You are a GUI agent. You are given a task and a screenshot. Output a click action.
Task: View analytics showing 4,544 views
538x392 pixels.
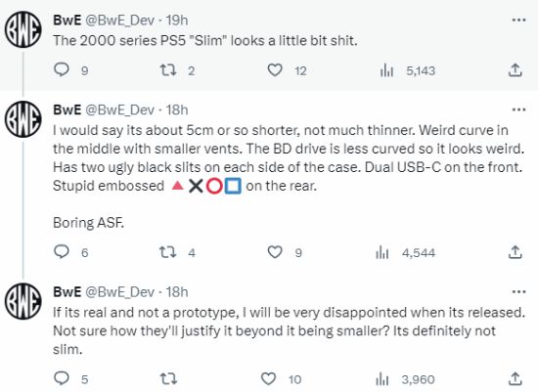[x=382, y=253]
